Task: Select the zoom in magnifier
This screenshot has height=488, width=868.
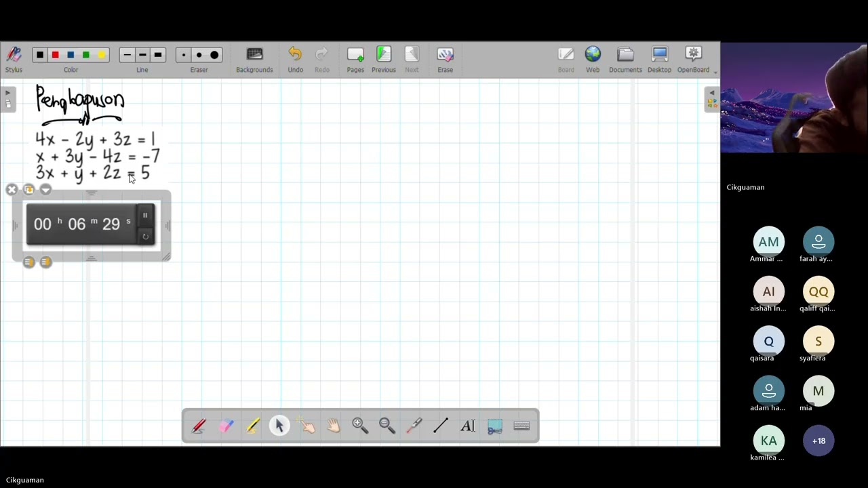Action: click(360, 426)
